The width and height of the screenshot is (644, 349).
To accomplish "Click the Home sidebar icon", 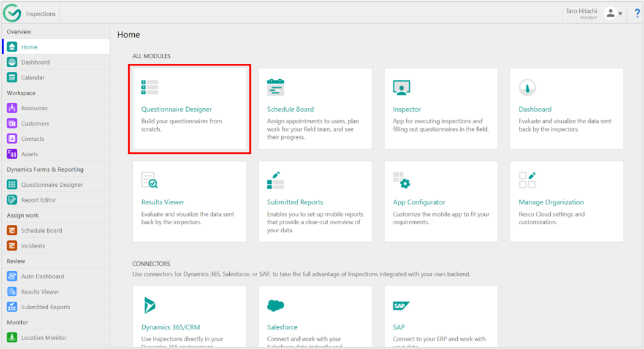I will coord(12,47).
